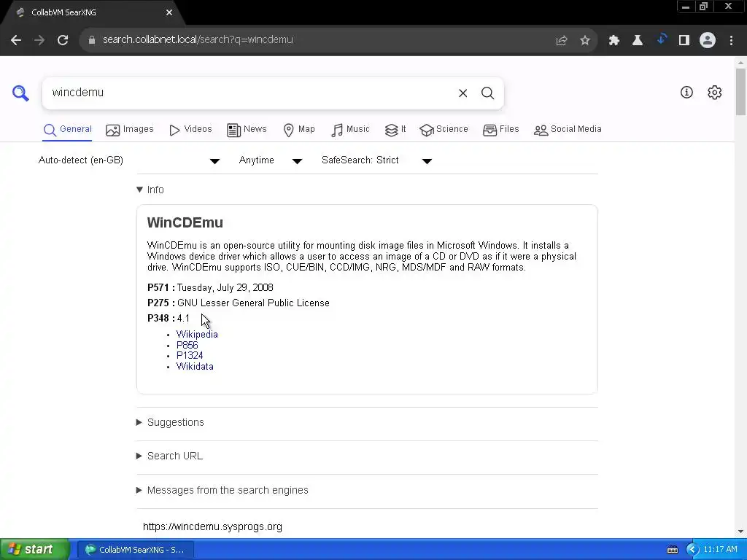This screenshot has height=560, width=747.
Task: Expand the Suggestions section
Action: (x=170, y=423)
